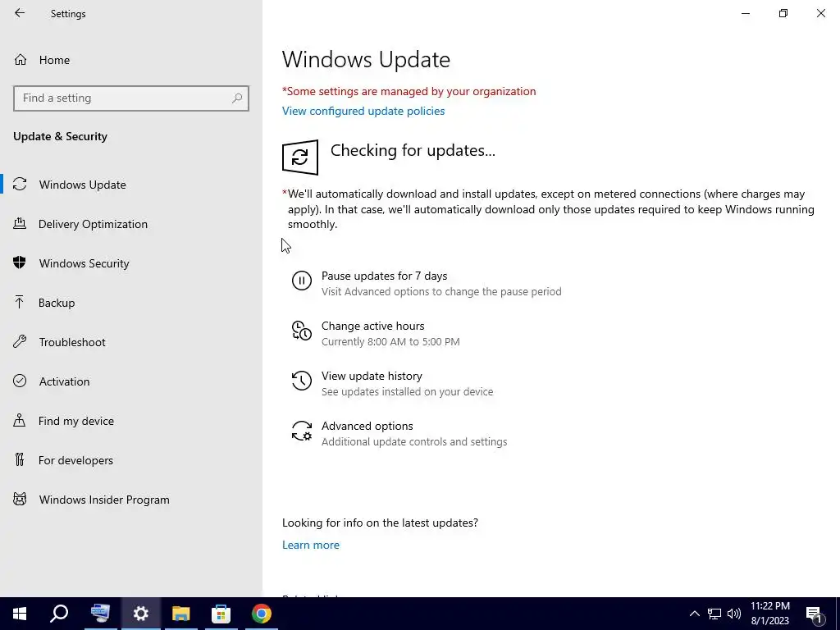Open the Windows Start menu

20,614
